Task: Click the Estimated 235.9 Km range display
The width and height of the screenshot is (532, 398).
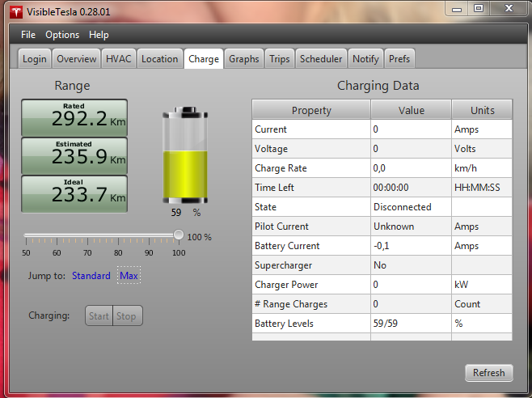Action: click(x=74, y=155)
